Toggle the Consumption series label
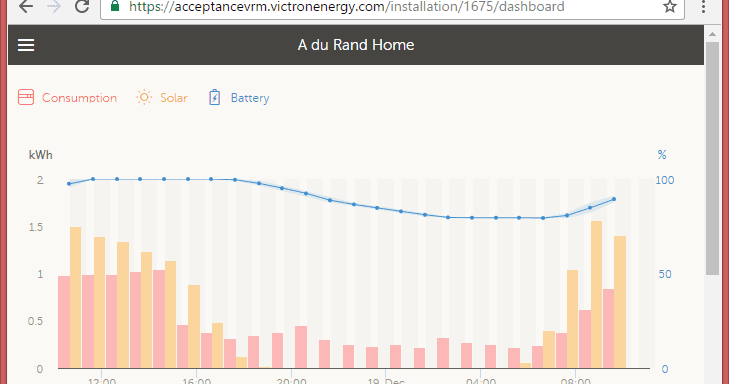The height and width of the screenshot is (384, 730). [x=79, y=98]
